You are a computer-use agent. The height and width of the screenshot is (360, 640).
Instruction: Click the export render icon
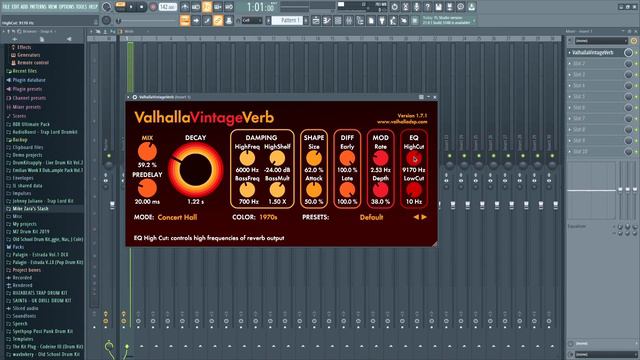point(449,7)
